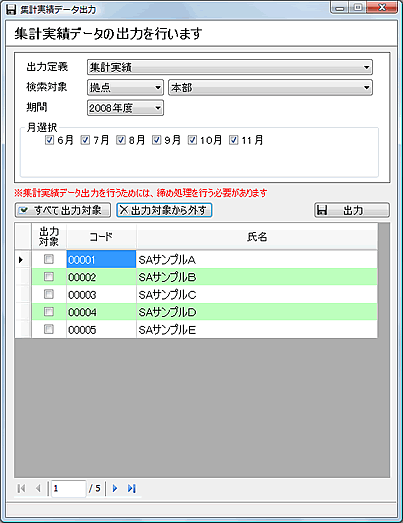403x523 pixels.
Task: Click the page number input field
Action: click(x=69, y=488)
